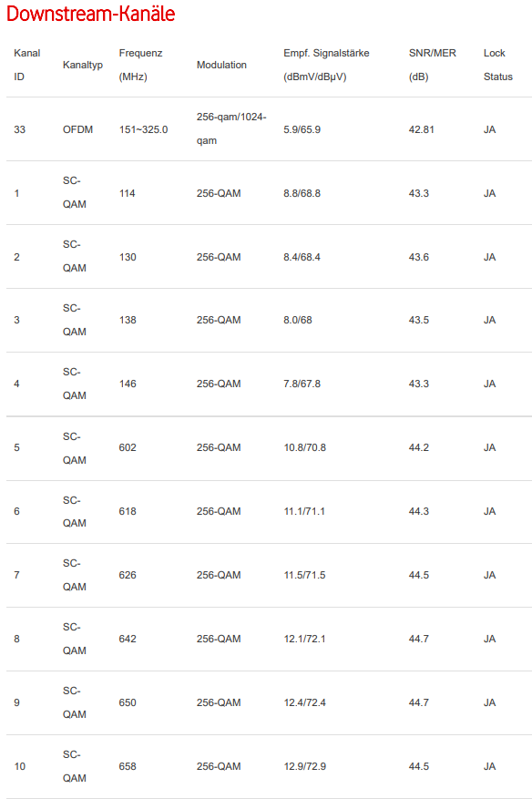This screenshot has height=799, width=532.
Task: Select frequency 642 cell
Action: 128,639
